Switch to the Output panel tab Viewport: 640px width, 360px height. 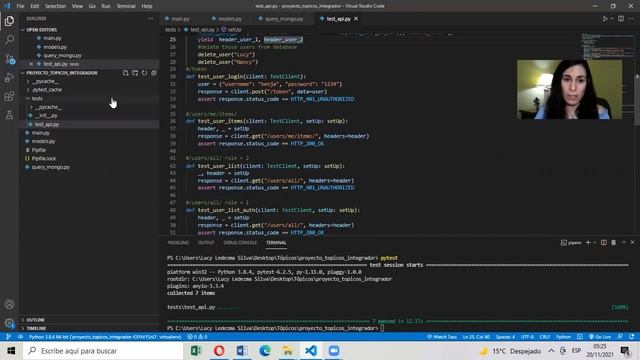click(206, 242)
